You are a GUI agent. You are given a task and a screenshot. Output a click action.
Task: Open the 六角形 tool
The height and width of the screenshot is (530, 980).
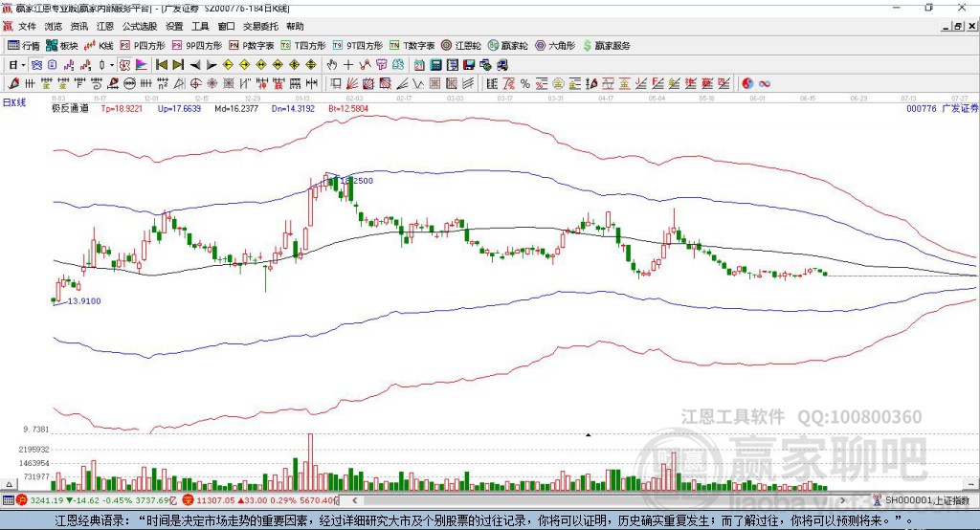pos(555,46)
